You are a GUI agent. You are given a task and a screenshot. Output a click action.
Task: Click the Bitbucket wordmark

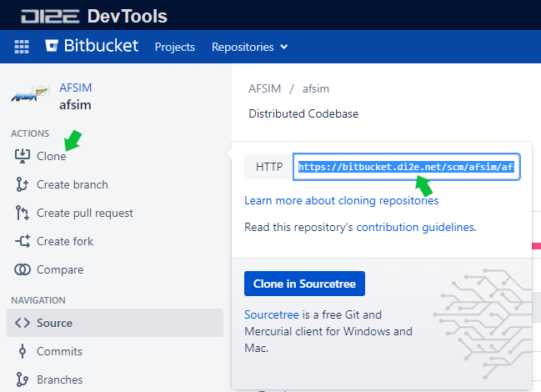101,46
